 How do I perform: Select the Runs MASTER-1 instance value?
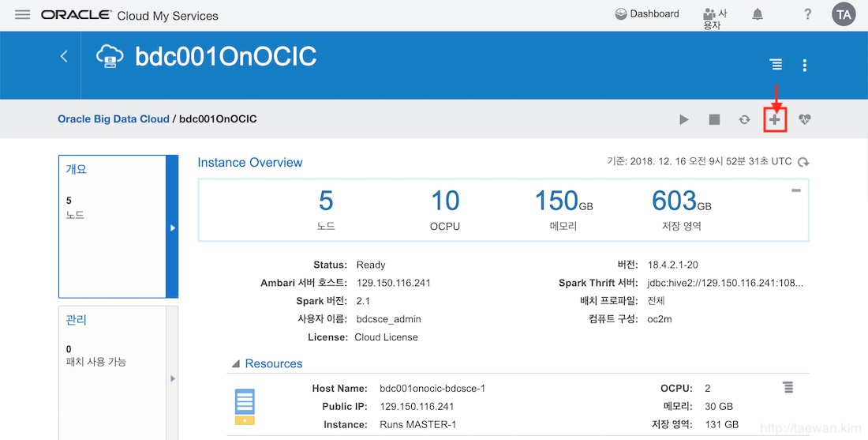coord(418,424)
